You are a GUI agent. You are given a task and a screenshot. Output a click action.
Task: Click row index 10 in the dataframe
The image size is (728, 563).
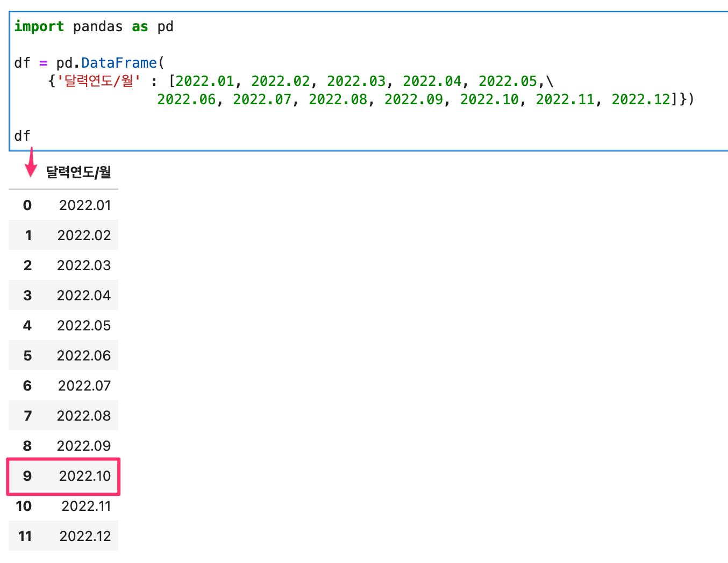tap(24, 506)
